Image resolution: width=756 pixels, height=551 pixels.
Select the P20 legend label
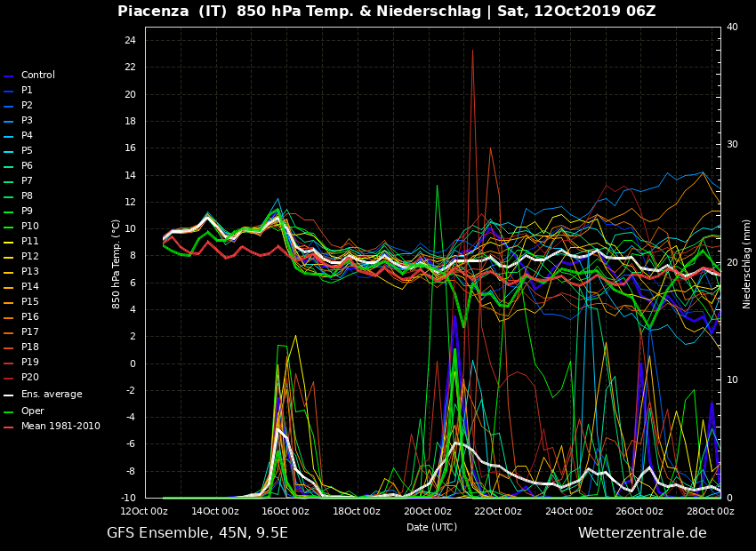point(29,378)
